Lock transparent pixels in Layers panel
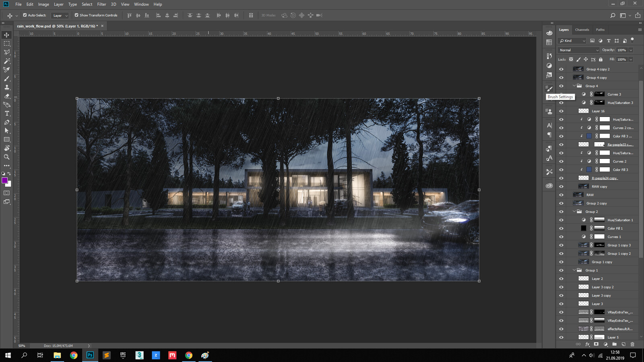The height and width of the screenshot is (362, 644). [x=571, y=60]
